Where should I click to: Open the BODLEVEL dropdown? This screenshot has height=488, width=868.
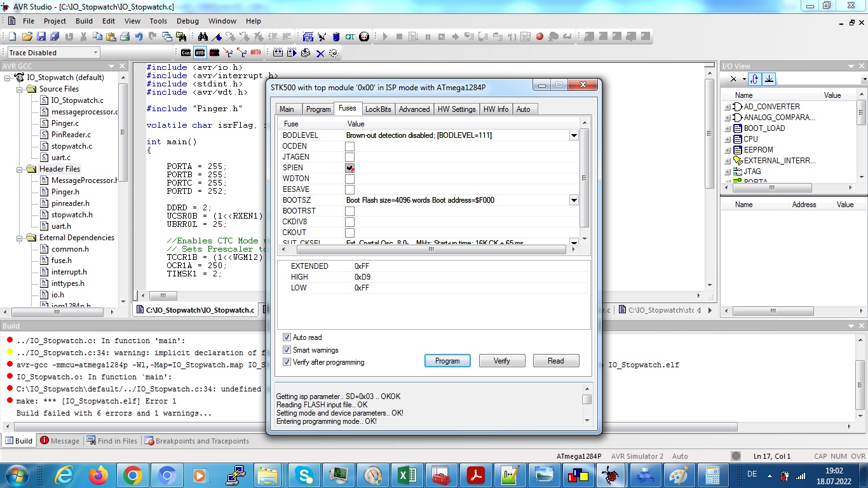574,135
